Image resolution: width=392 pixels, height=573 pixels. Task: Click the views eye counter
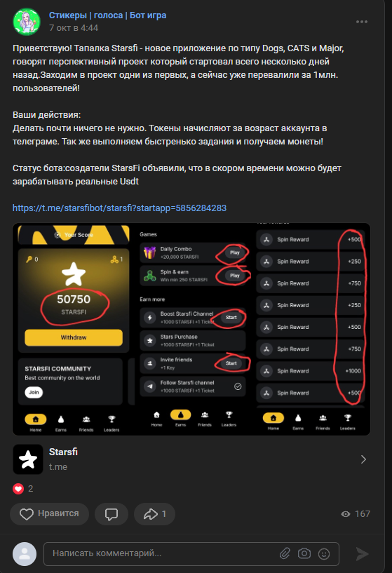(355, 514)
